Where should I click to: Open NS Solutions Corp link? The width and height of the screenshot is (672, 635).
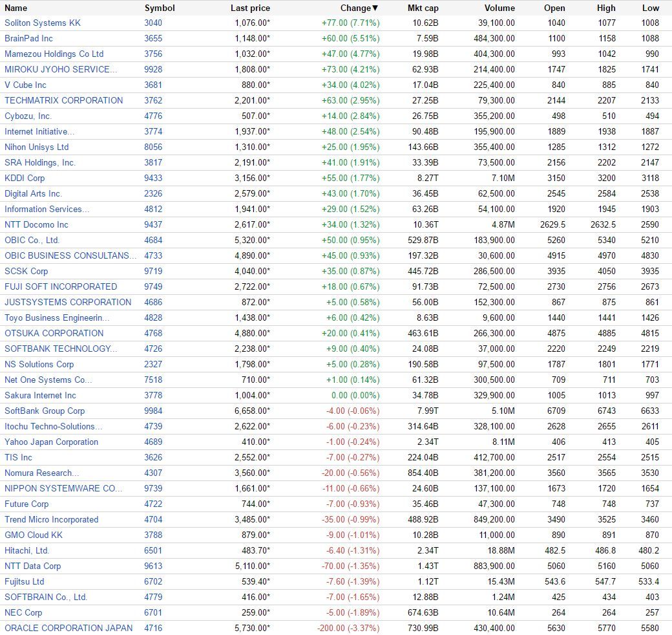pyautogui.click(x=39, y=365)
